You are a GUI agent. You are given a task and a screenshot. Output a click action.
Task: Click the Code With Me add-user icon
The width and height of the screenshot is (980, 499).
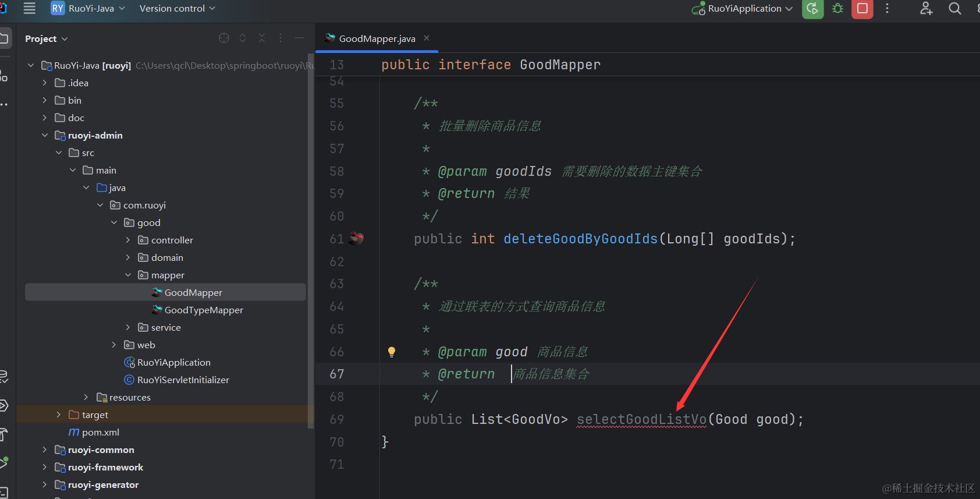926,9
